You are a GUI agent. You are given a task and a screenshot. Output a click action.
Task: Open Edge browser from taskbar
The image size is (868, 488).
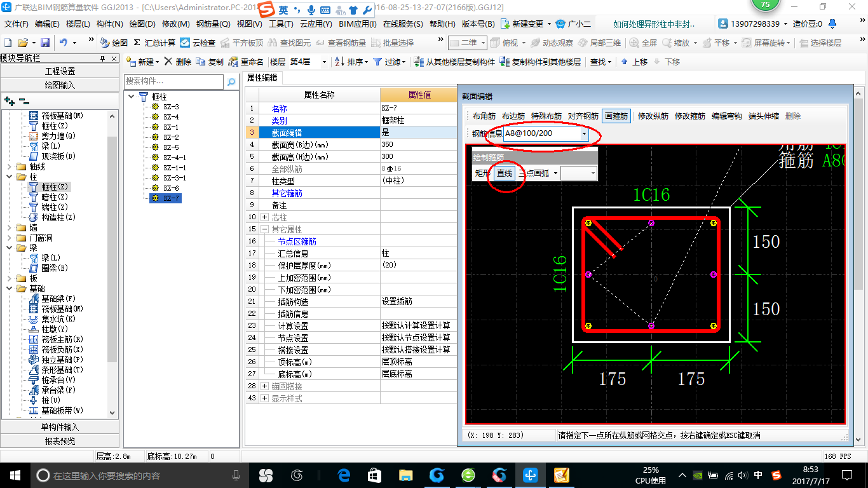(344, 475)
